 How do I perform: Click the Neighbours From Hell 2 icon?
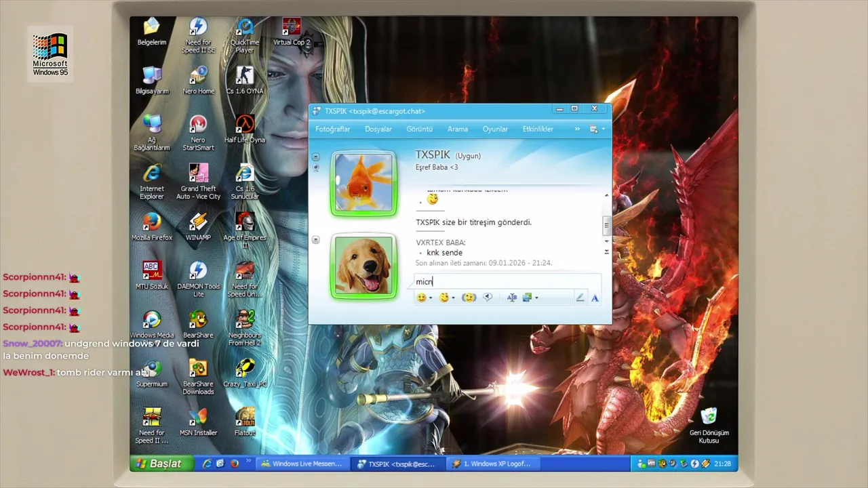tap(245, 329)
